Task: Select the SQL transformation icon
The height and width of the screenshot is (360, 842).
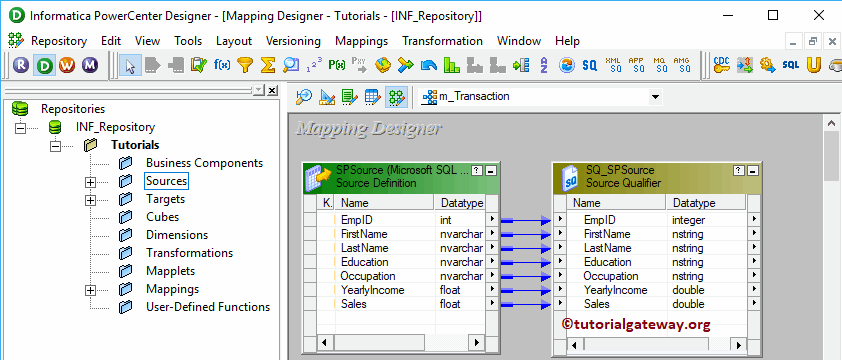Action: (790, 66)
